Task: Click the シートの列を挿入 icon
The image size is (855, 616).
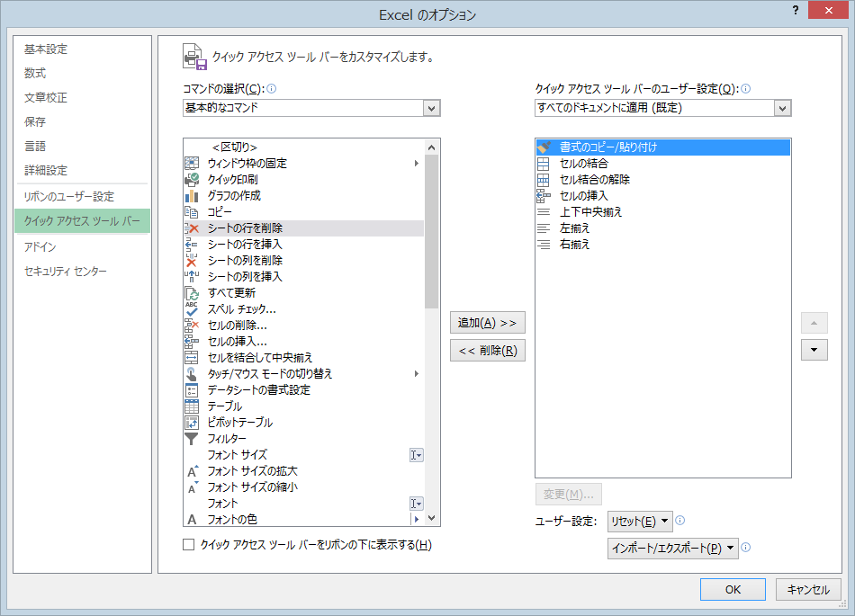Action: click(x=192, y=277)
